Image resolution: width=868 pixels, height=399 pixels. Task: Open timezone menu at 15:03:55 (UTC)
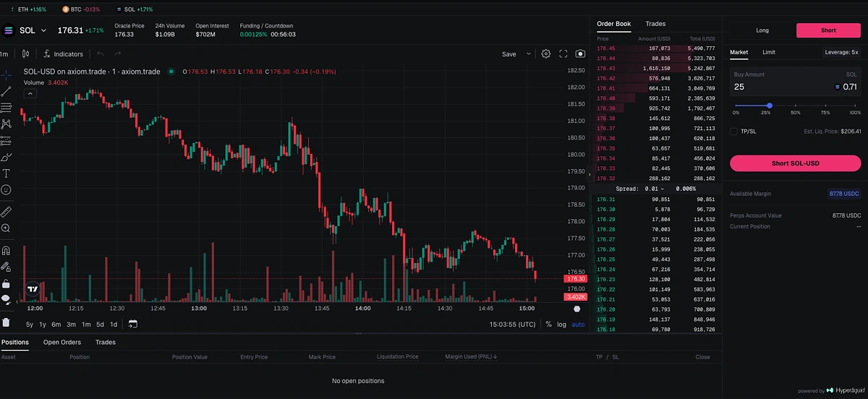512,325
